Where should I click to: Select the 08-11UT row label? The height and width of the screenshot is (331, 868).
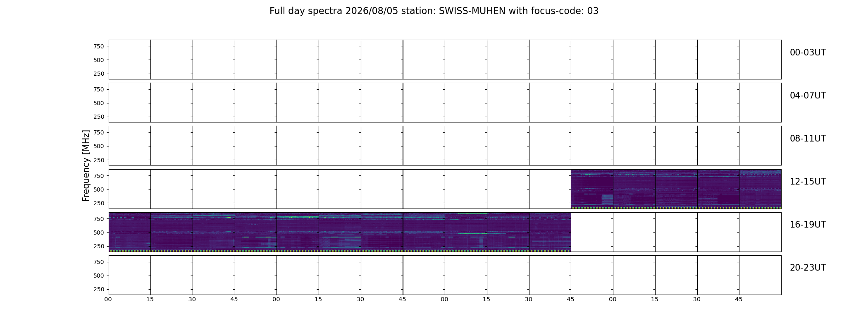pyautogui.click(x=808, y=139)
